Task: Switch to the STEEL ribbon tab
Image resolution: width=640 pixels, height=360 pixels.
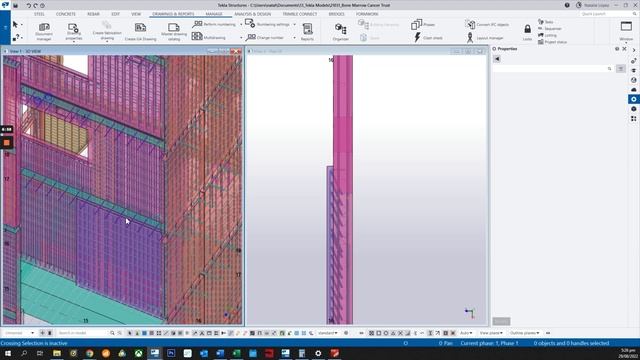Action: click(x=39, y=14)
